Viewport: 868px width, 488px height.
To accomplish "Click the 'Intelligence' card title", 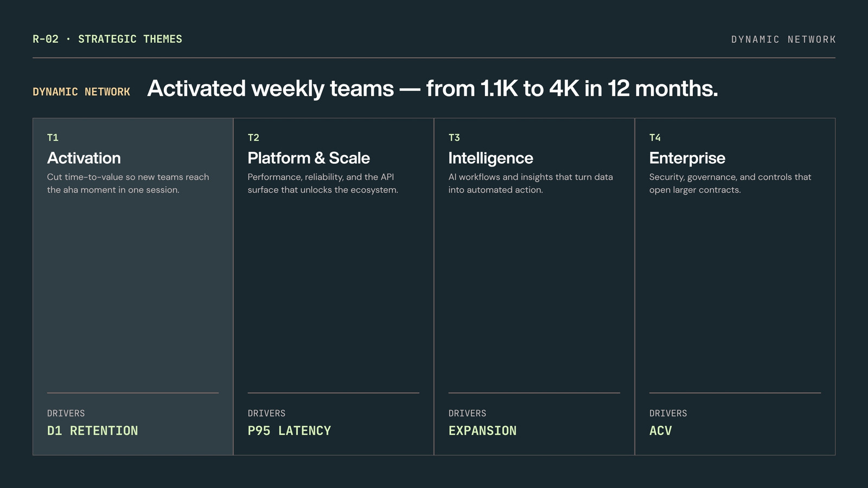I will 491,158.
